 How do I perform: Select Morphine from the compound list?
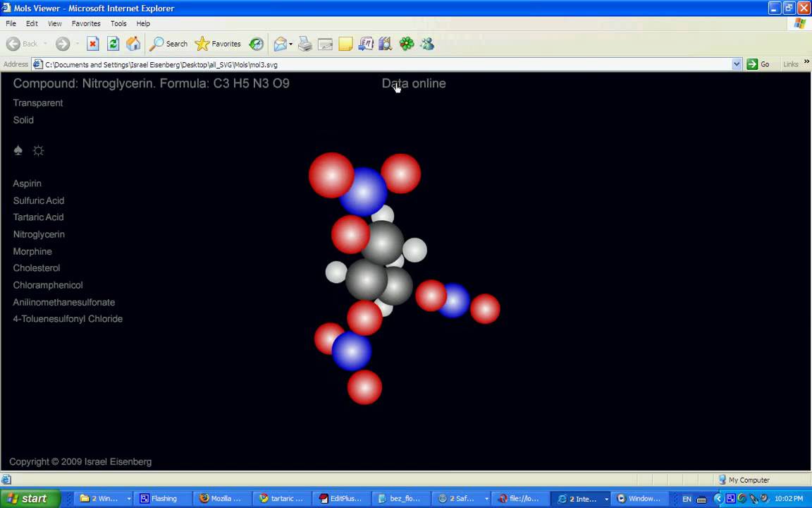click(32, 251)
